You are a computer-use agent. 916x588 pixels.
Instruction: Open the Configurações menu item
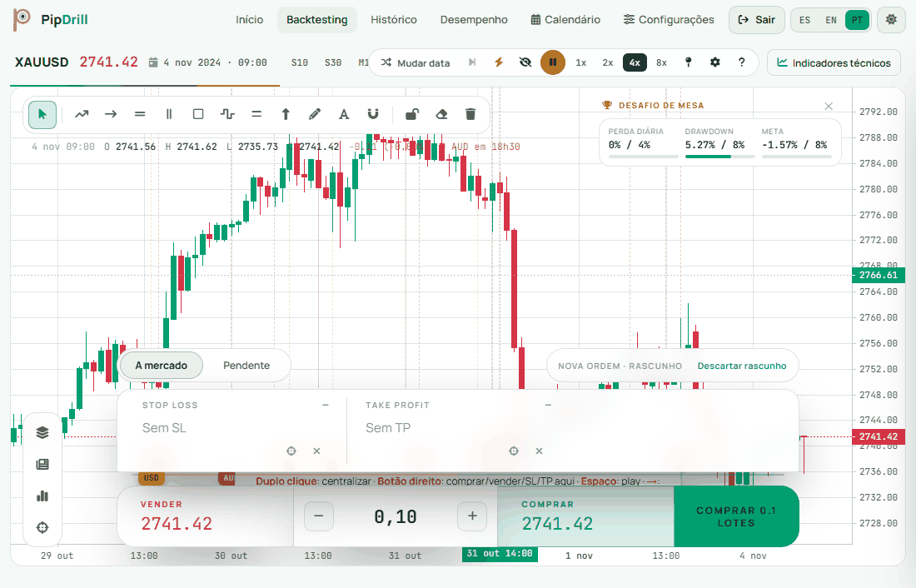click(669, 20)
